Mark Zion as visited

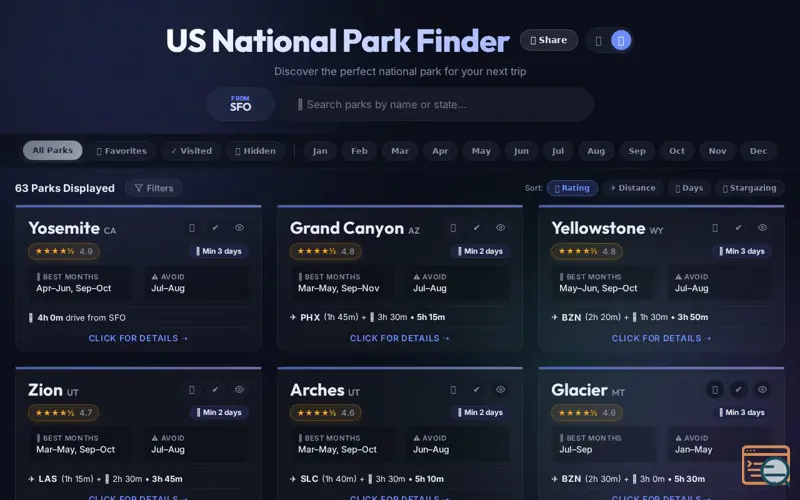[x=215, y=390]
